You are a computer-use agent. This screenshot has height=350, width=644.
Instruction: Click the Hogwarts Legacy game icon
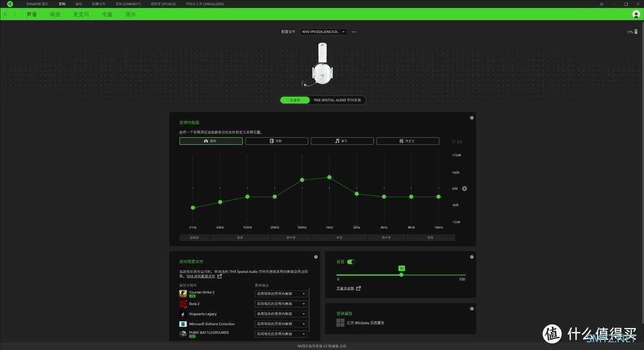pyautogui.click(x=183, y=314)
